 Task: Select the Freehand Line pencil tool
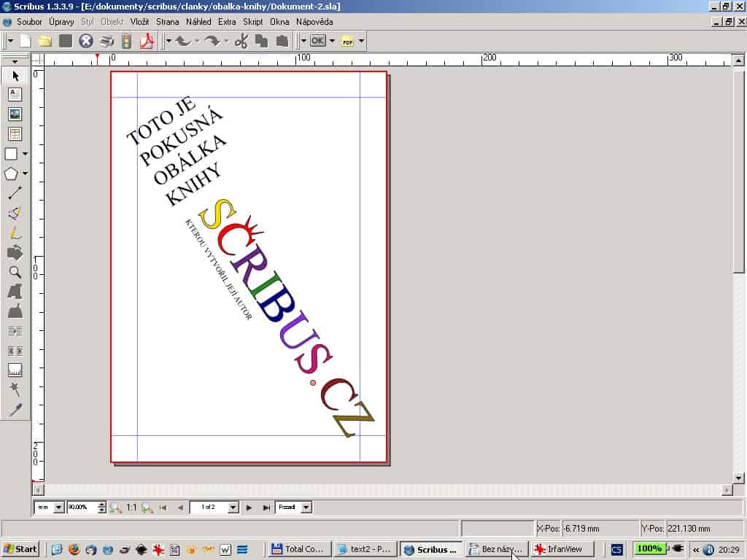pos(15,233)
